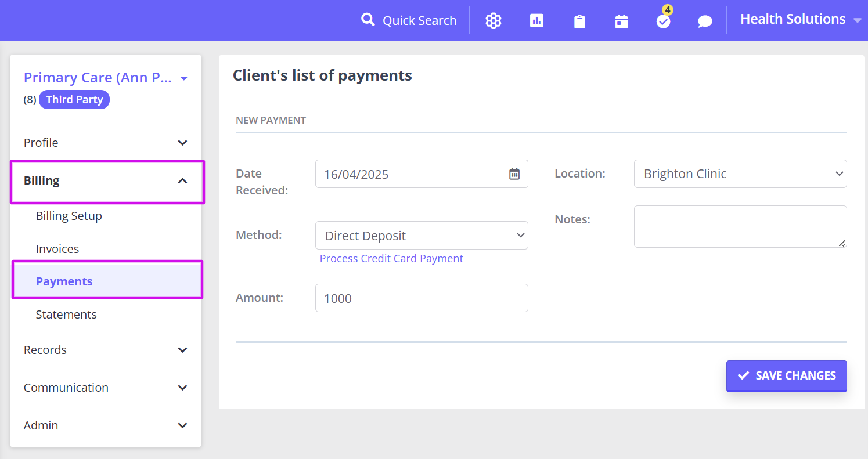The width and height of the screenshot is (868, 459).
Task: Expand the Records section
Action: [105, 350]
